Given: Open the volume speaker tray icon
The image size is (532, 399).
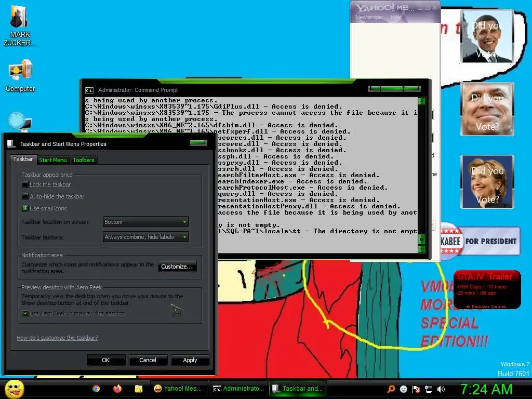Looking at the screenshot, I should point(441,389).
